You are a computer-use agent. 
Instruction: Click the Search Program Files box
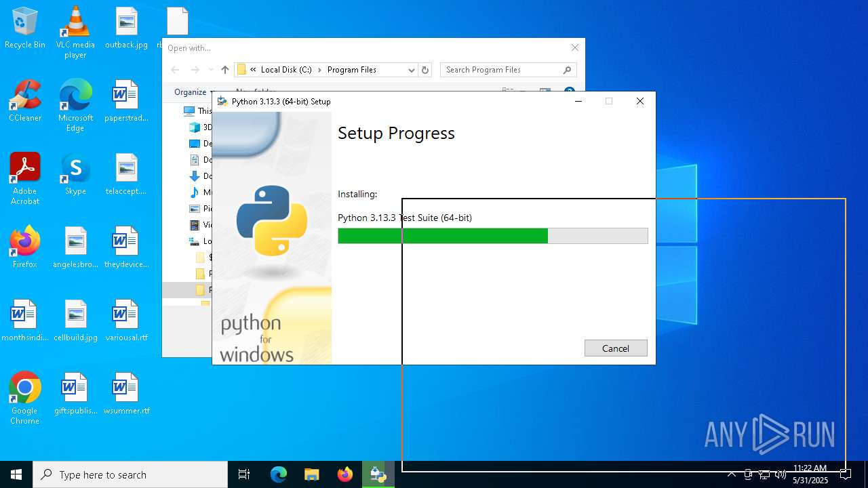tap(509, 70)
